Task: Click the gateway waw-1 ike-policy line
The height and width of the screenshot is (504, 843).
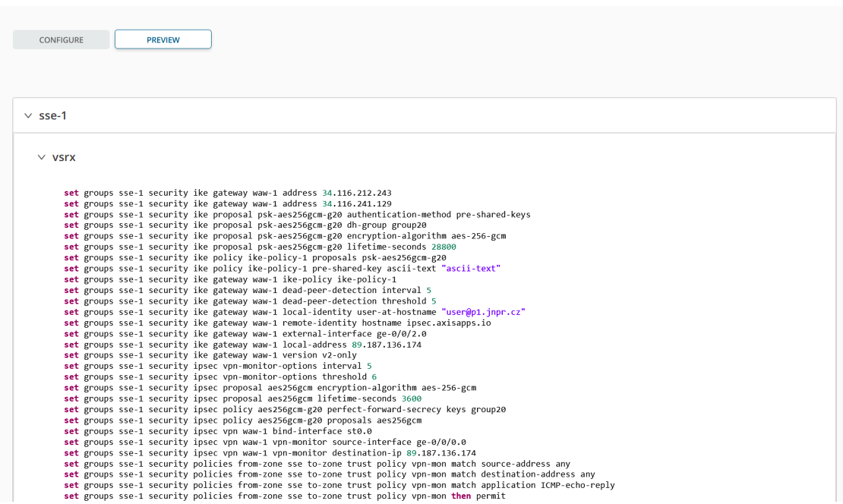Action: [x=230, y=279]
